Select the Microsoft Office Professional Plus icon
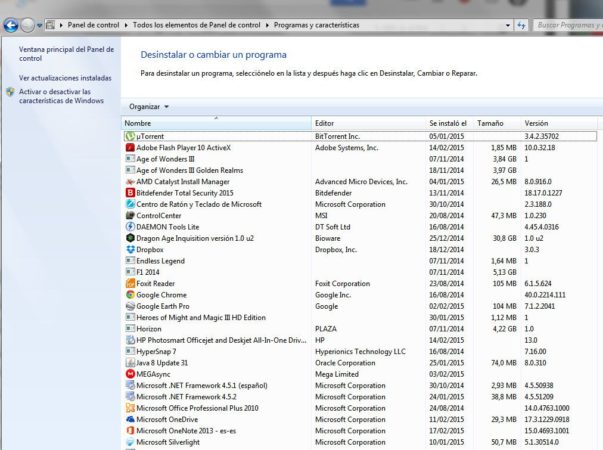Image resolution: width=603 pixels, height=450 pixels. (x=130, y=408)
